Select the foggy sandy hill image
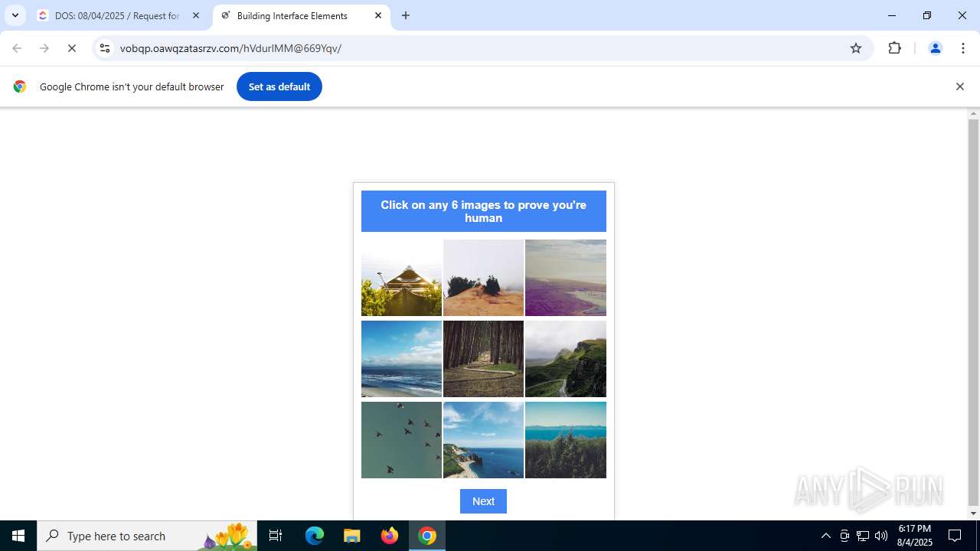Screen dimensions: 980x551 pos(483,278)
